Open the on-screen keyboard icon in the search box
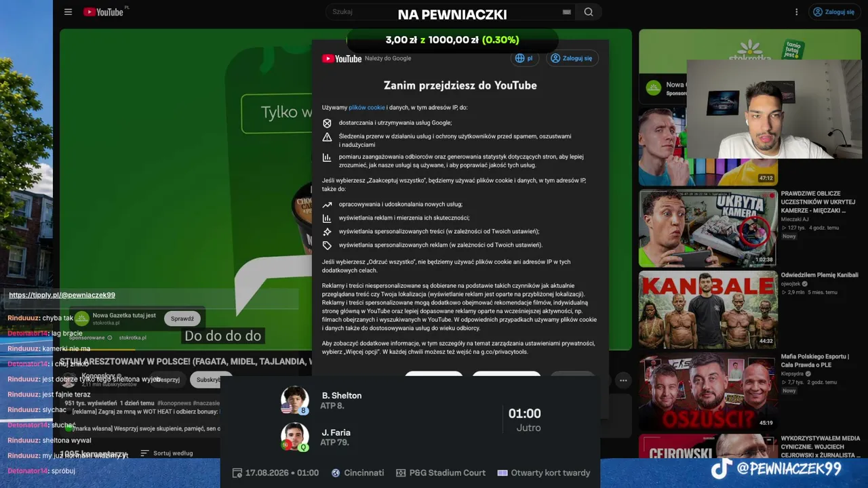 tap(567, 12)
